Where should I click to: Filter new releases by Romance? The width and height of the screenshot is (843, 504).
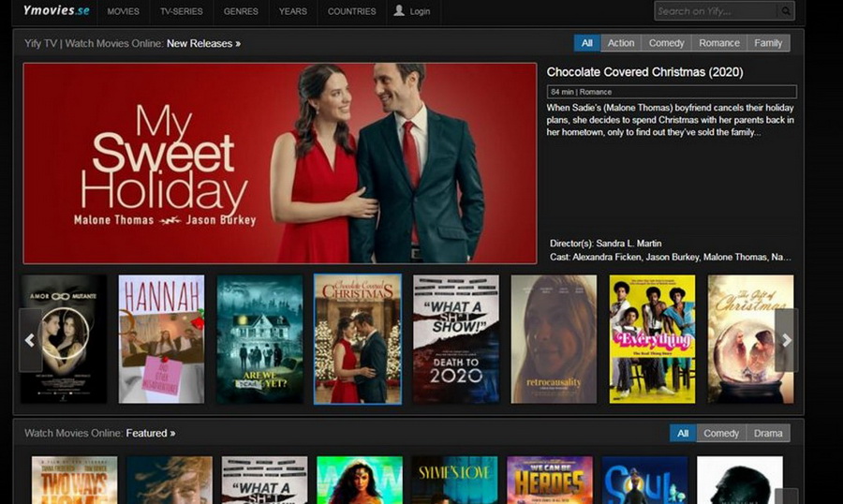click(718, 43)
